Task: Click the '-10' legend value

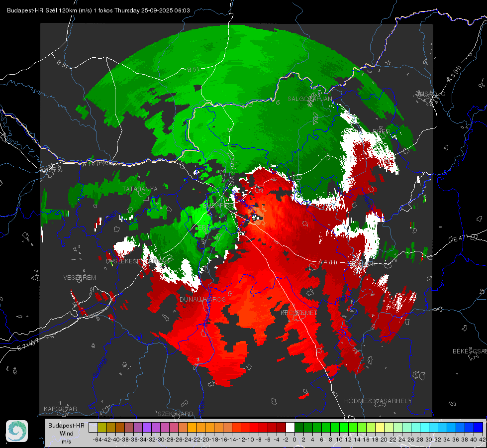Action: click(x=250, y=440)
